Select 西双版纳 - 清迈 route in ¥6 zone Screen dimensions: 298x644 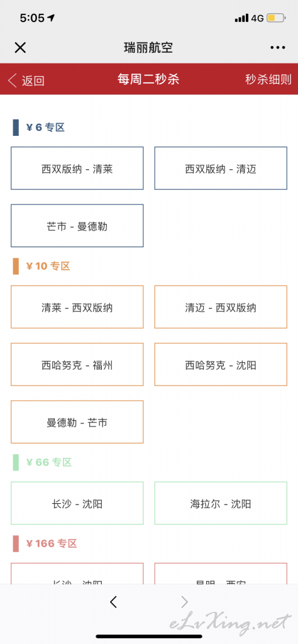click(221, 169)
